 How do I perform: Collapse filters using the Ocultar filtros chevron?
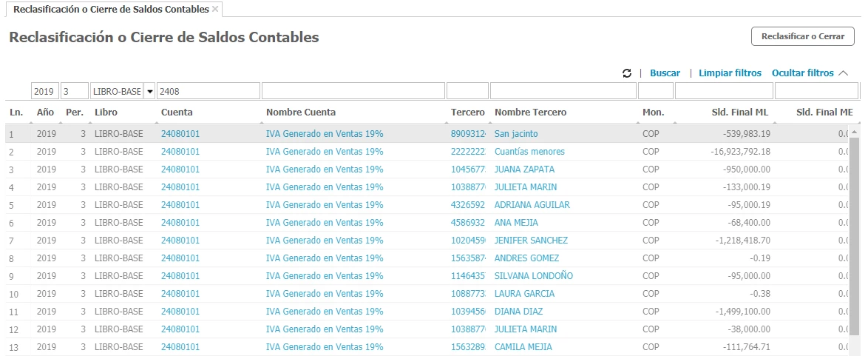pyautogui.click(x=843, y=73)
